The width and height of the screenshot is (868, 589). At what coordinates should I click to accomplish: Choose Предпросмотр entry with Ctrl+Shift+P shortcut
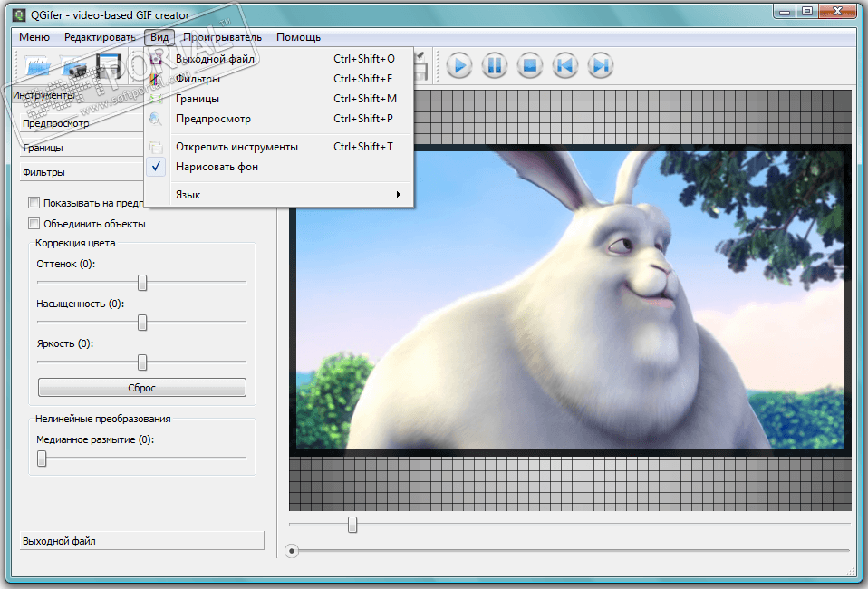(278, 119)
